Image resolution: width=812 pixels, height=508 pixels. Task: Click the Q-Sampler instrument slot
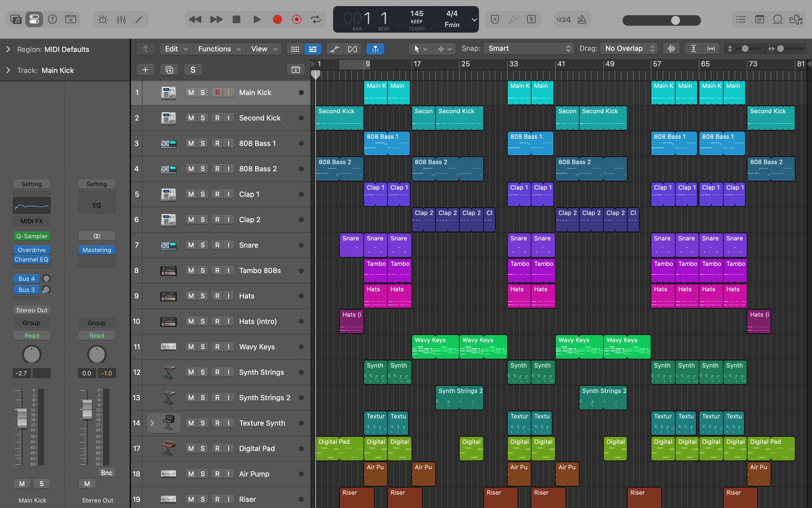31,236
